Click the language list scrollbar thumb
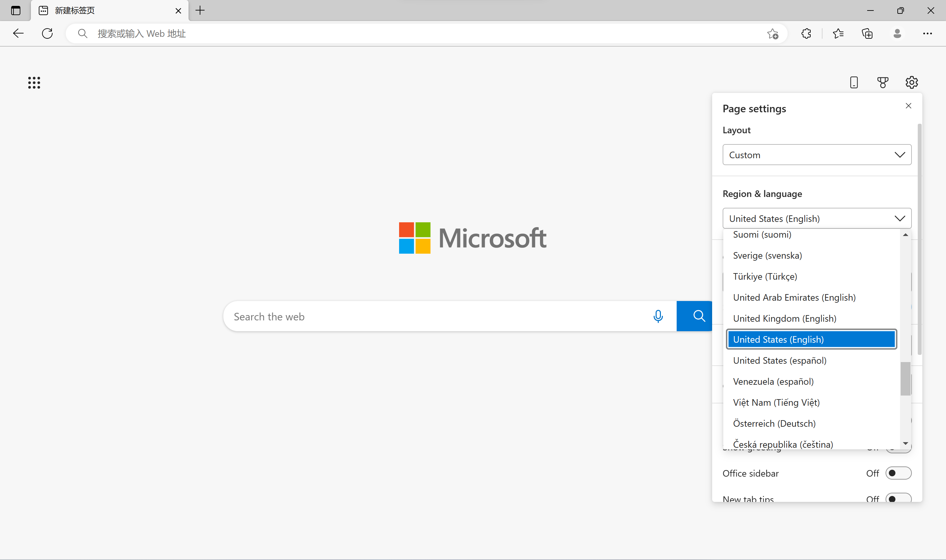The height and width of the screenshot is (560, 946). [x=906, y=379]
